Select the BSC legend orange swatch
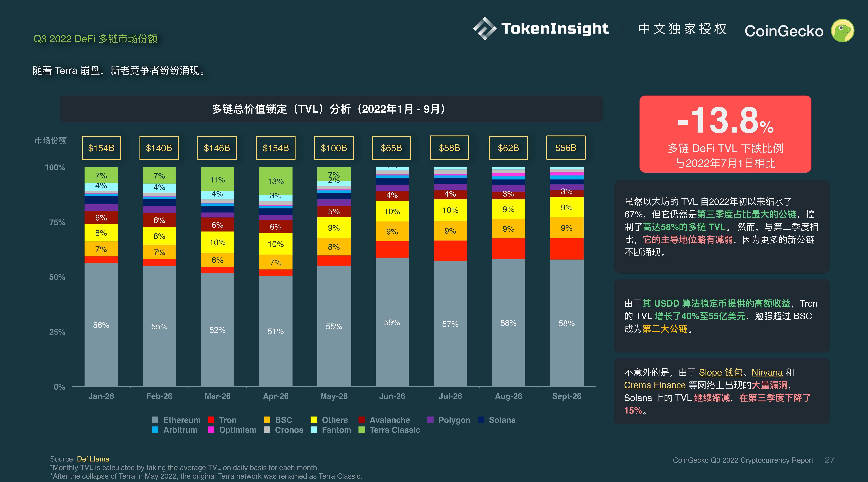868x482 pixels. pos(267,420)
